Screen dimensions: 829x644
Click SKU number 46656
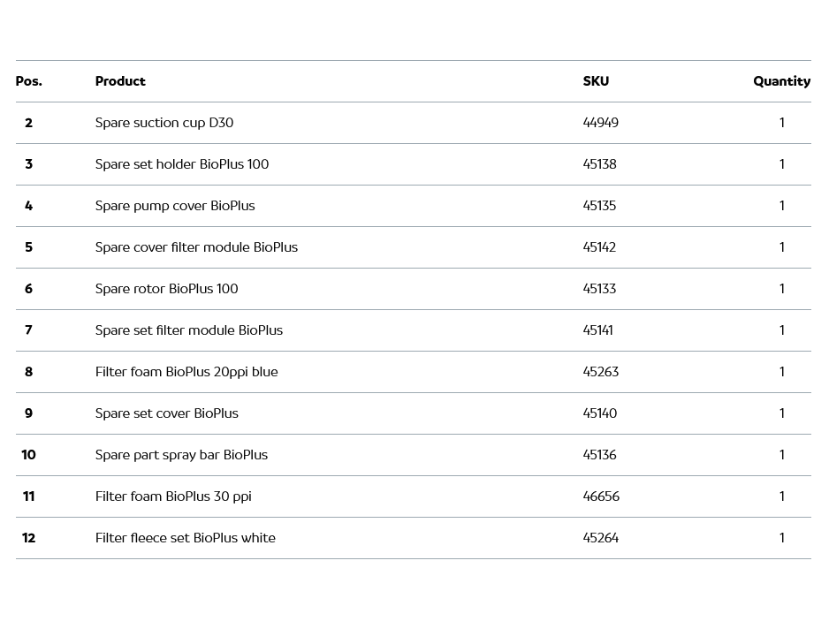tap(601, 496)
